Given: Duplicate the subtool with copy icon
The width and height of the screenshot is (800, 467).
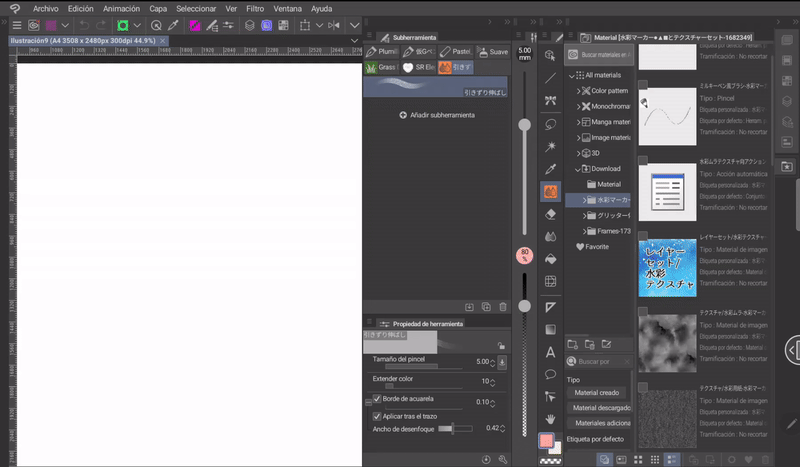Looking at the screenshot, I should click(486, 307).
